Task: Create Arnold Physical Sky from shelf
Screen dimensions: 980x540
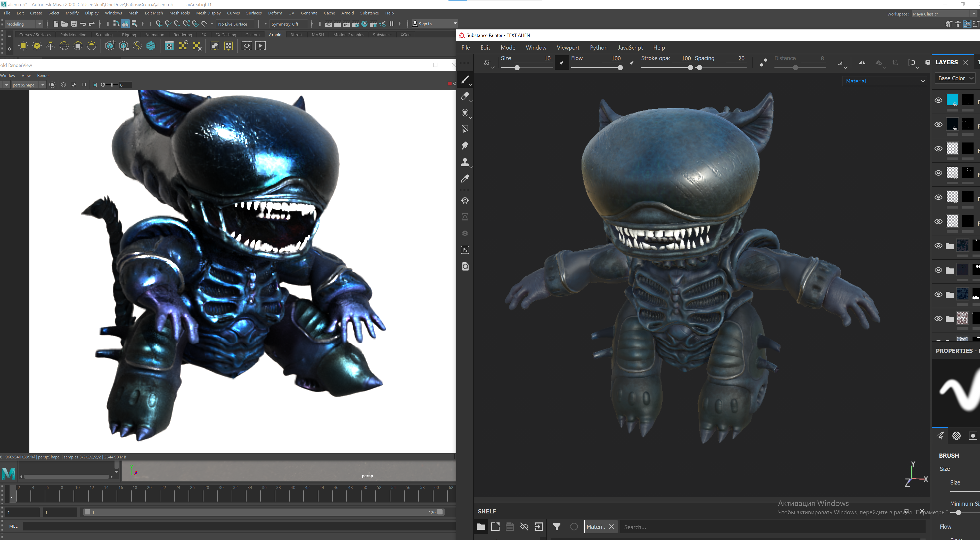Action: (92, 46)
